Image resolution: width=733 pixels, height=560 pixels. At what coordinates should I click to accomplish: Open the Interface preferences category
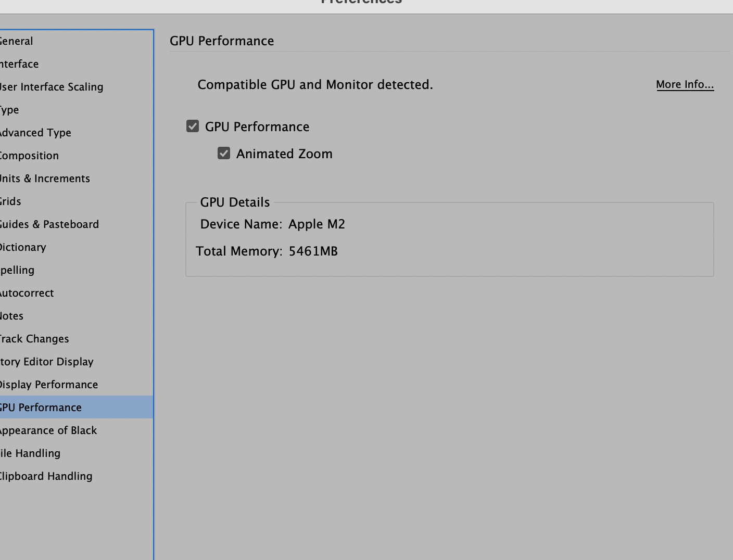(20, 64)
